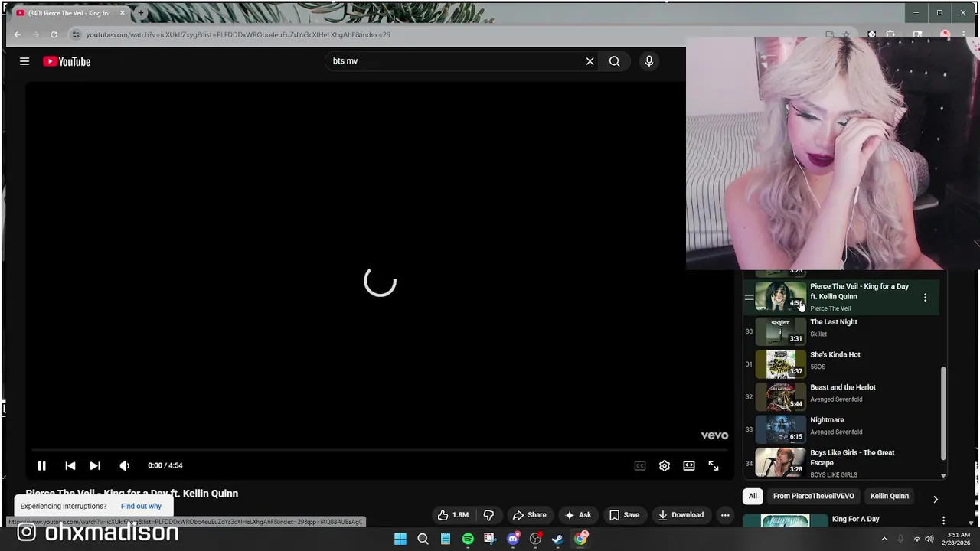Enter full screen mode
Screen dimensions: 980x551
tap(714, 465)
